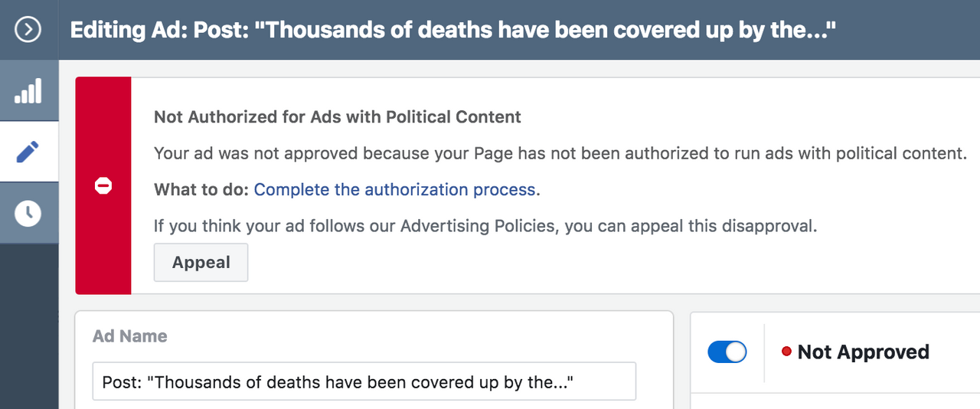Click the Not Approved status text
Viewport: 980px width, 409px height.
863,352
